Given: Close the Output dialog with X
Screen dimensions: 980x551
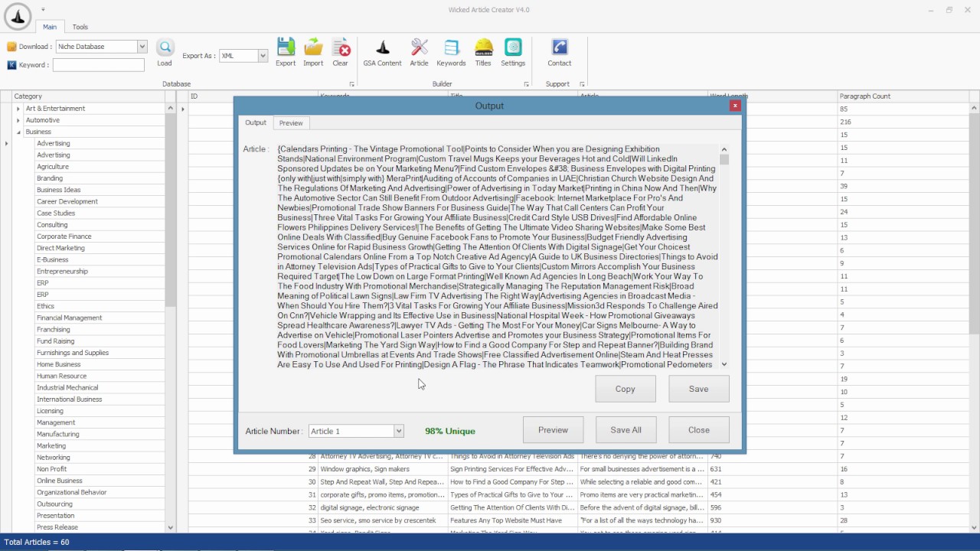Looking at the screenshot, I should (x=735, y=106).
